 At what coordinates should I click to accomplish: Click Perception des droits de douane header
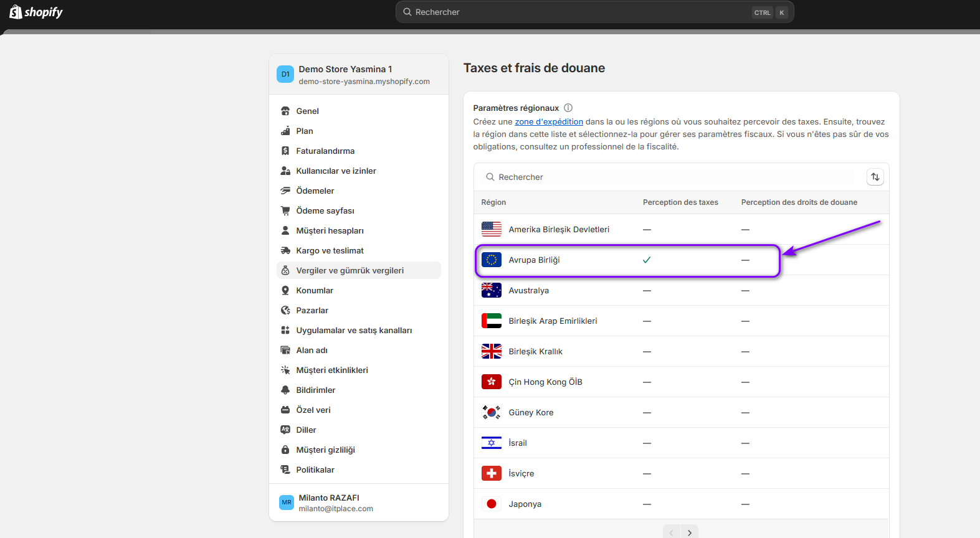click(x=799, y=202)
